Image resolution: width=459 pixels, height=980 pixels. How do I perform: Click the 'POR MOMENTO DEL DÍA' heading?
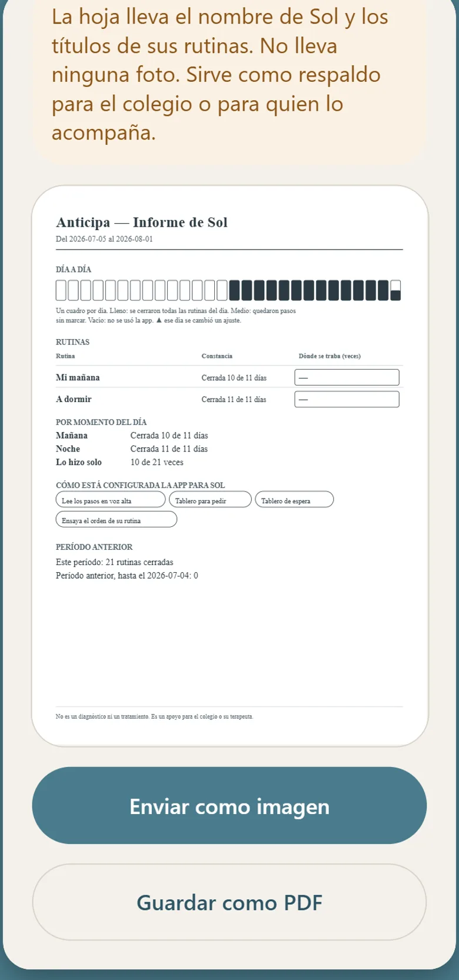point(101,422)
